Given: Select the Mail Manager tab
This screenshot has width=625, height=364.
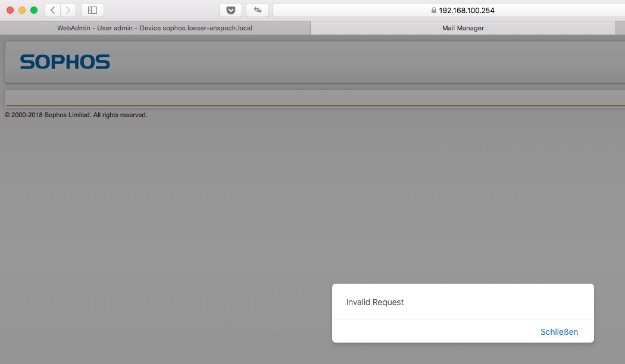Looking at the screenshot, I should (462, 28).
